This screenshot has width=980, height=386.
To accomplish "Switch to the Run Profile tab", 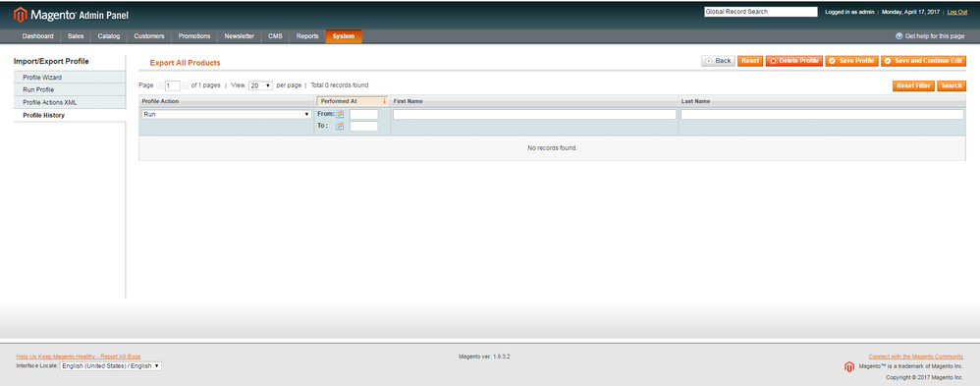I will tap(70, 90).
